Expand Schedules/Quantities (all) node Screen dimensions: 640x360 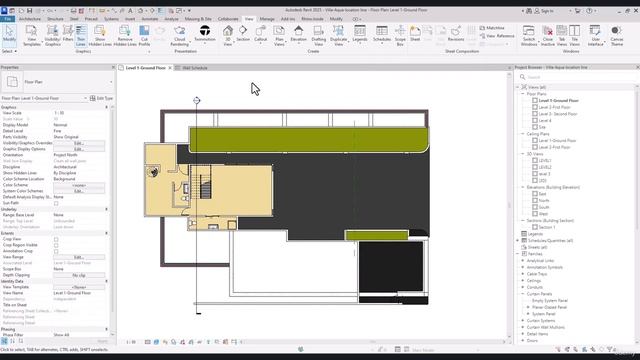(x=518, y=241)
